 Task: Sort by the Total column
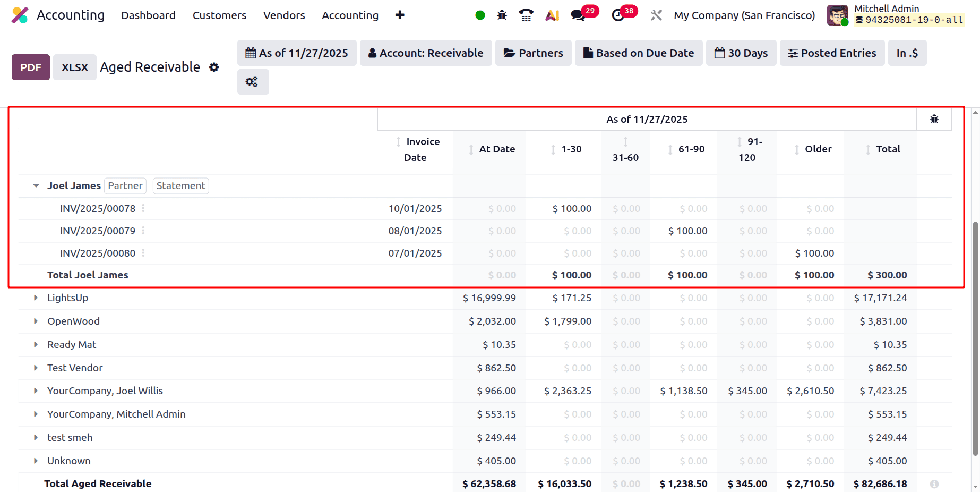868,150
